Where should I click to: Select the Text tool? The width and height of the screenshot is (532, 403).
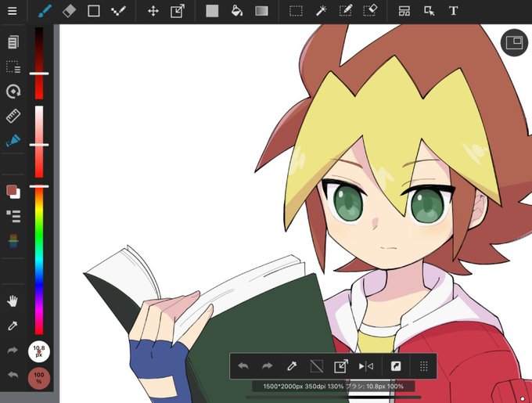tap(454, 11)
